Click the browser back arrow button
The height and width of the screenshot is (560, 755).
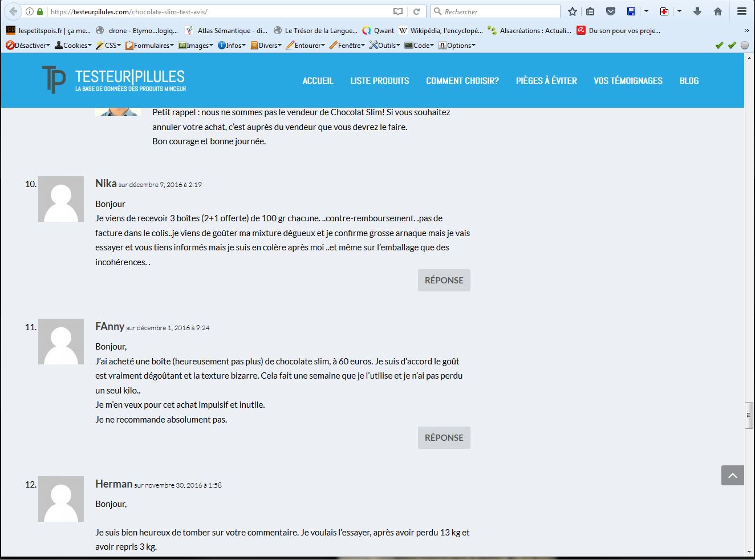13,11
